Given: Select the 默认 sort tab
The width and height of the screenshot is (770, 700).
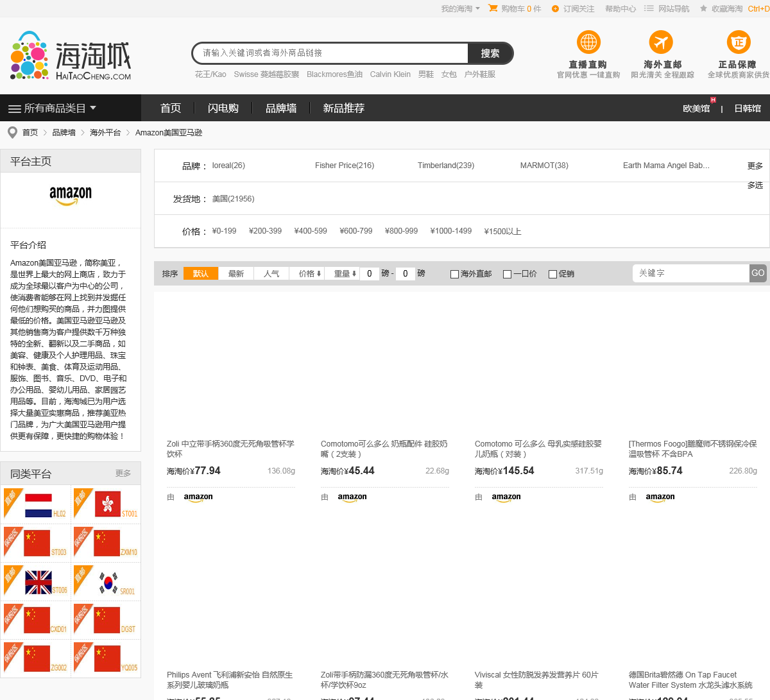Looking at the screenshot, I should coord(201,273).
